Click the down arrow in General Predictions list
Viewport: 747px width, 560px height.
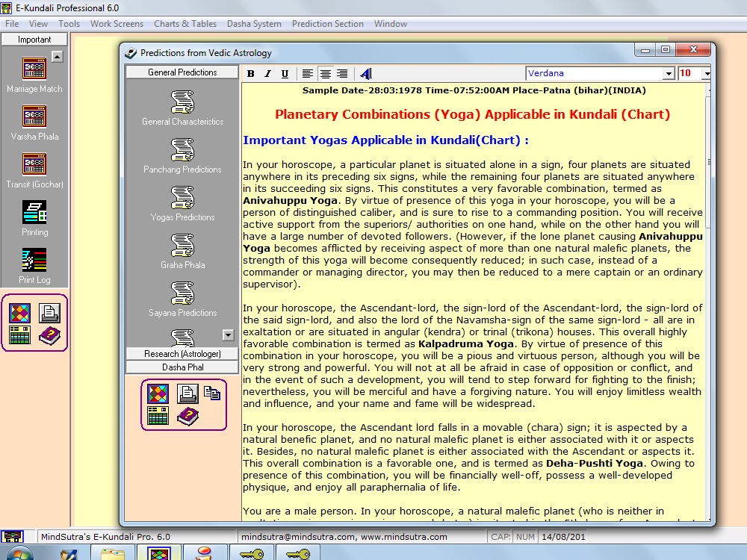[228, 335]
